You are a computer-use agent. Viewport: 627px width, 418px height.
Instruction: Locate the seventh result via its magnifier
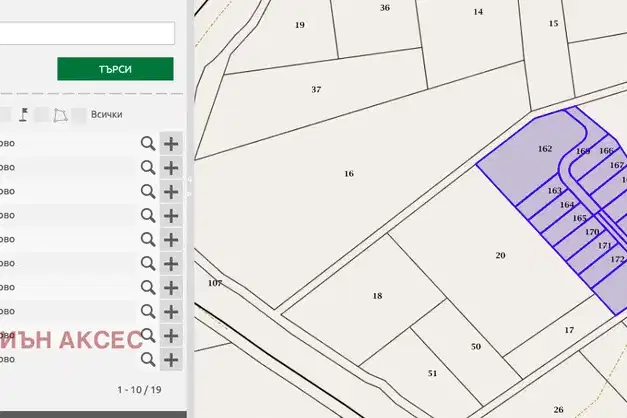[148, 288]
